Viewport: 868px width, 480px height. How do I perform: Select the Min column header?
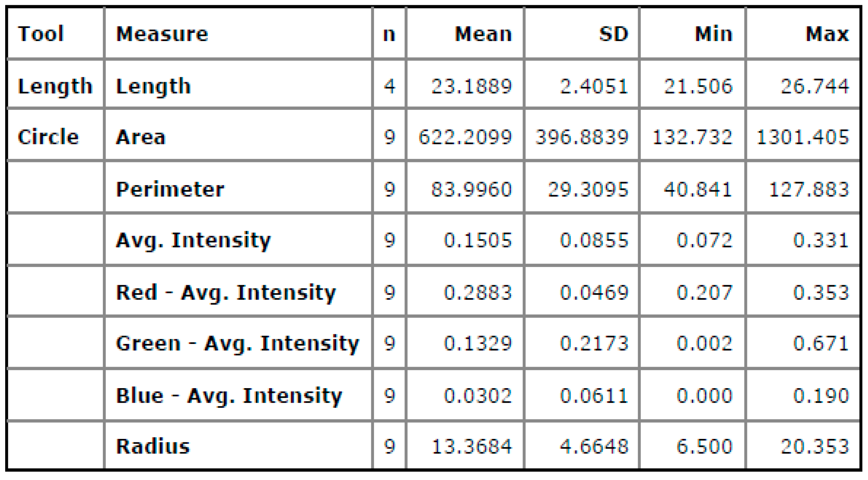click(x=714, y=34)
